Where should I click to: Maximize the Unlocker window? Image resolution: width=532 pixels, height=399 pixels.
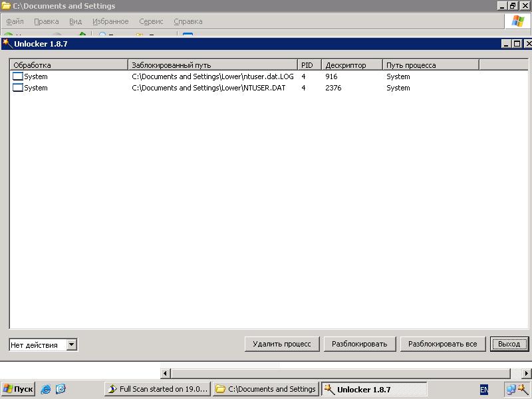[x=517, y=43]
